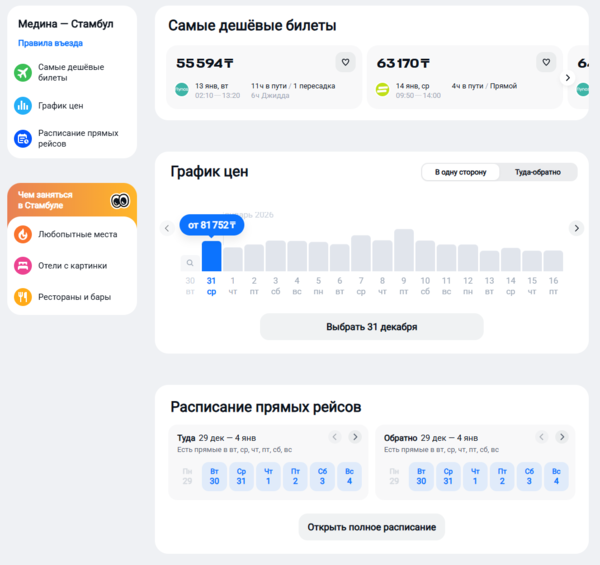
Task: Click the magnifier icon under the 30 вт bar
Action: pyautogui.click(x=190, y=263)
